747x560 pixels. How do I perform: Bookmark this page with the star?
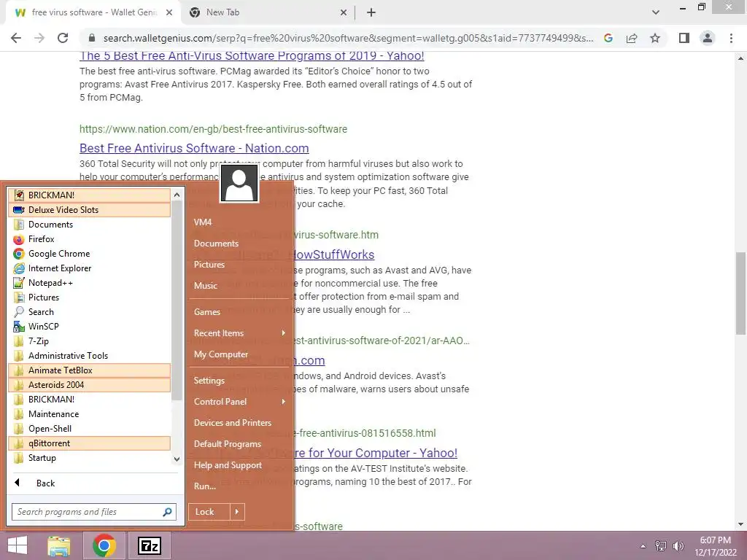(655, 38)
